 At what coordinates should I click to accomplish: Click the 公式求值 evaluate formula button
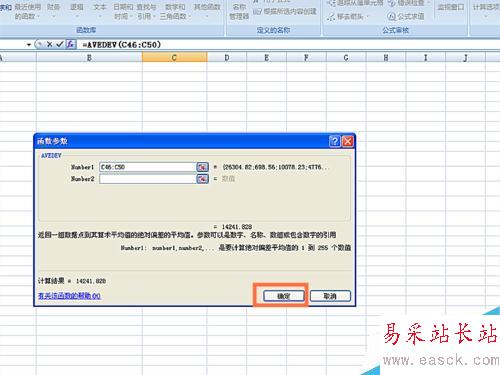[406, 16]
